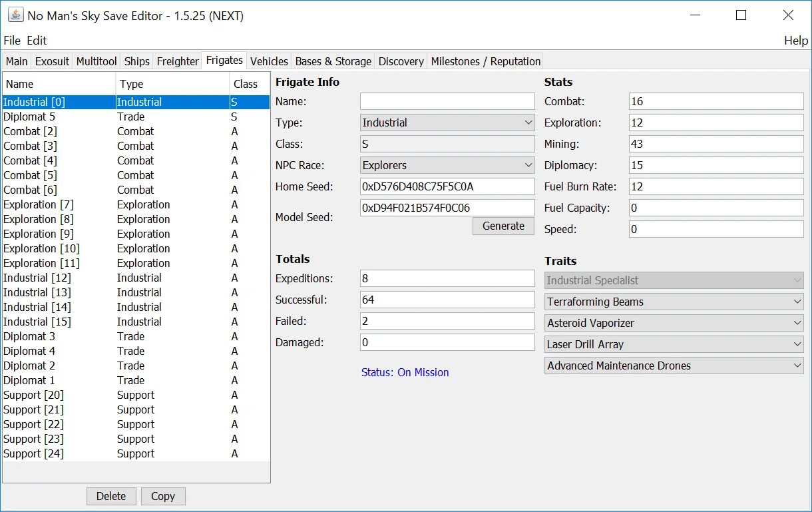Click the Combat stat field
812x512 pixels.
[x=716, y=101]
